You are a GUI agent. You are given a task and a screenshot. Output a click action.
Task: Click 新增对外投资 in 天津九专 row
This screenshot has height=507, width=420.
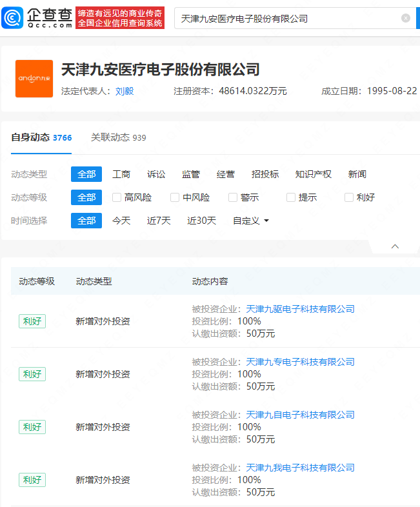click(x=103, y=374)
